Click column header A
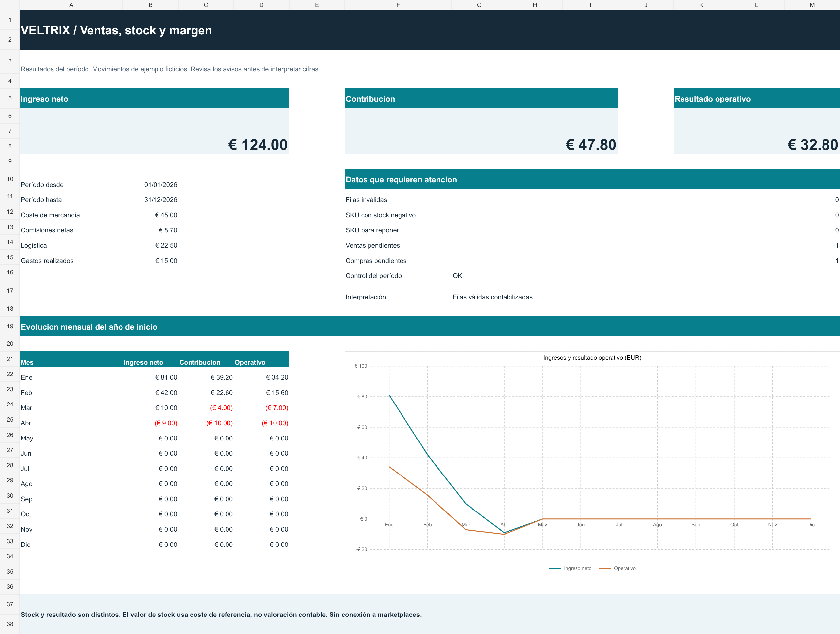Viewport: 840px width, 634px height. click(71, 5)
